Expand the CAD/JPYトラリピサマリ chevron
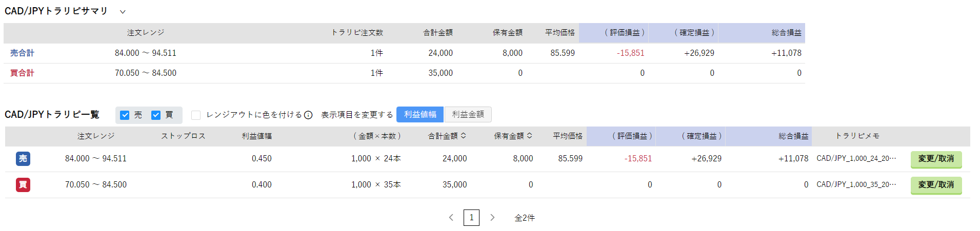 [x=123, y=12]
